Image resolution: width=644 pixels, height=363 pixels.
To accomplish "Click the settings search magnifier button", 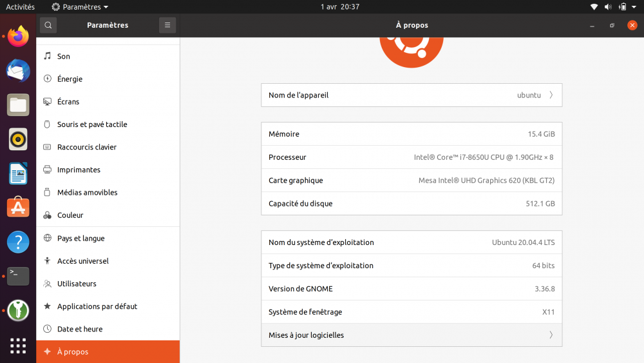I will point(48,25).
